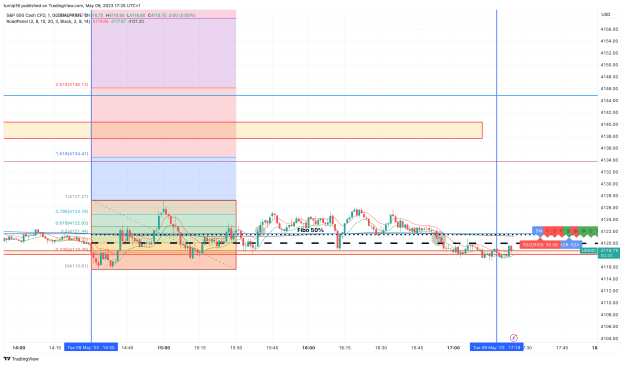Click the green symbol tag left of price tag

click(589, 251)
